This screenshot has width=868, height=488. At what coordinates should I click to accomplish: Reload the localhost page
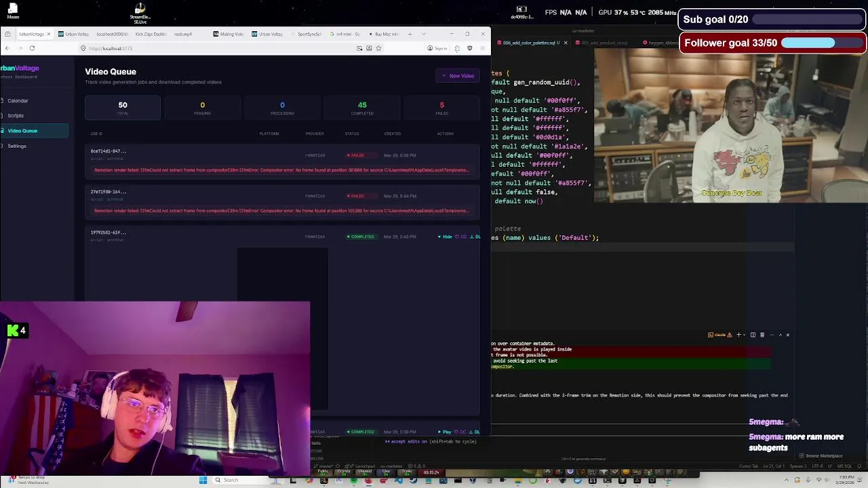point(32,48)
